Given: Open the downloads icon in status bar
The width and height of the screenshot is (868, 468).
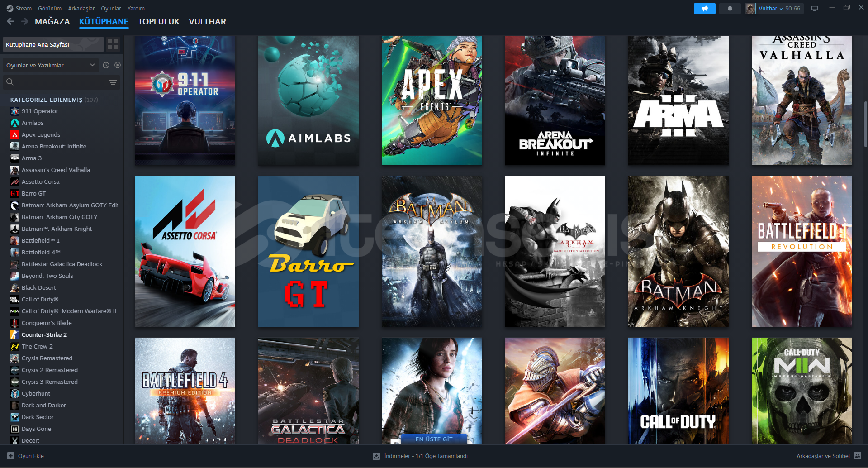Looking at the screenshot, I should [x=376, y=456].
